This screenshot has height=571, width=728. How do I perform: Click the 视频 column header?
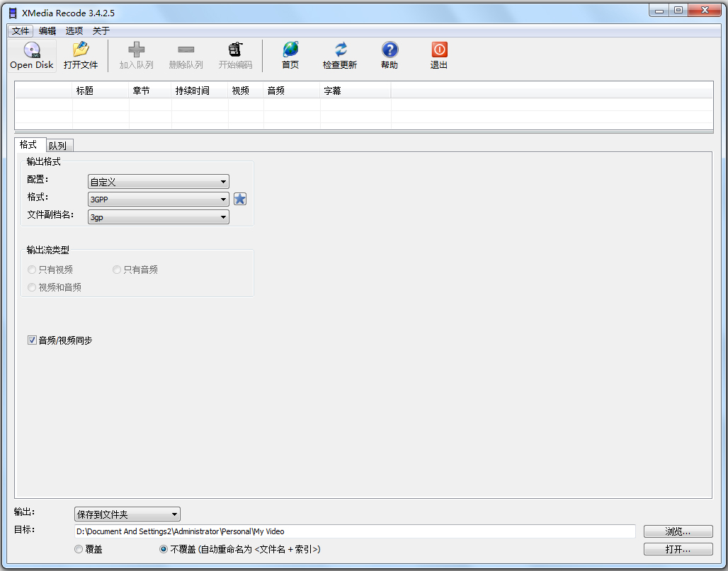coord(246,91)
